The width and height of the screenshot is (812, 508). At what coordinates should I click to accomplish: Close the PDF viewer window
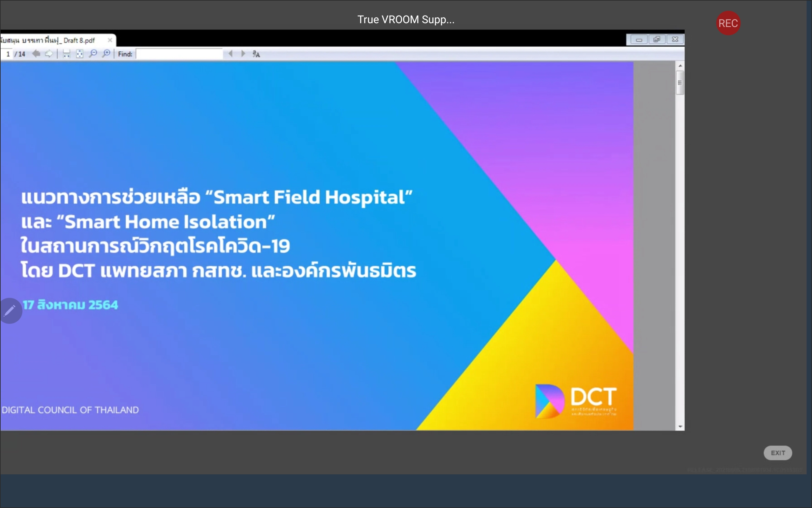675,40
